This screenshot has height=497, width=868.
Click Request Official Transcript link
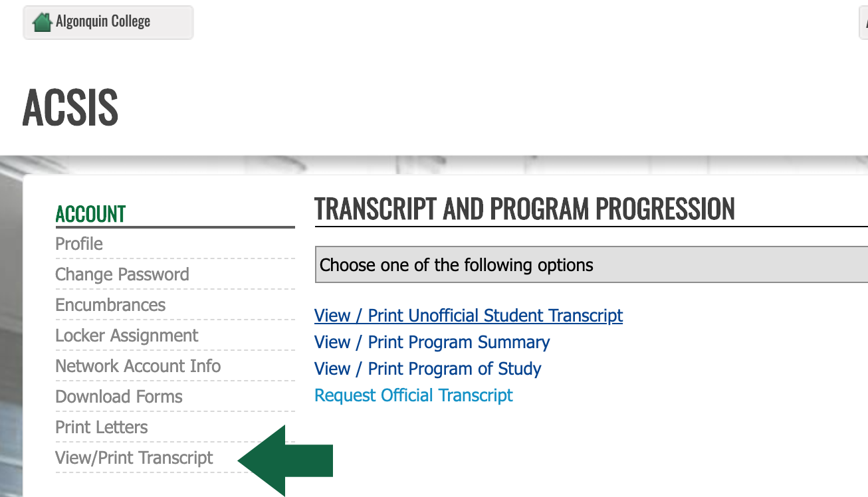[x=413, y=395]
